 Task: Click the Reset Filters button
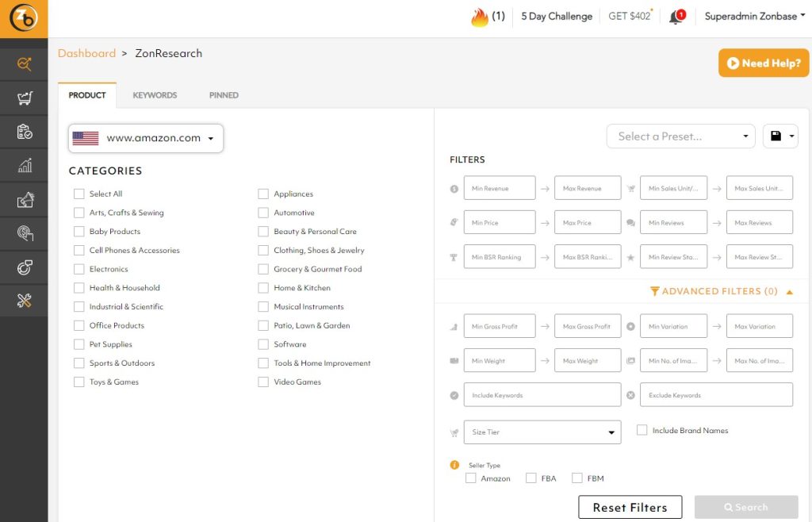(630, 508)
